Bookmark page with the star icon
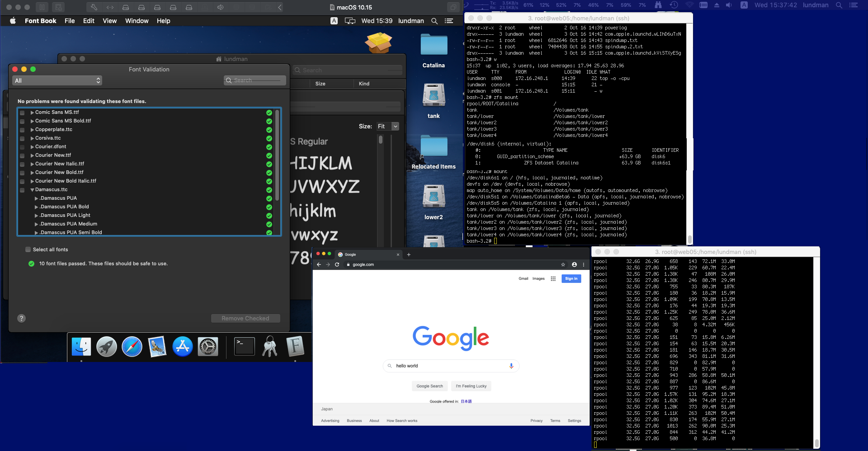The height and width of the screenshot is (451, 868). click(x=563, y=264)
